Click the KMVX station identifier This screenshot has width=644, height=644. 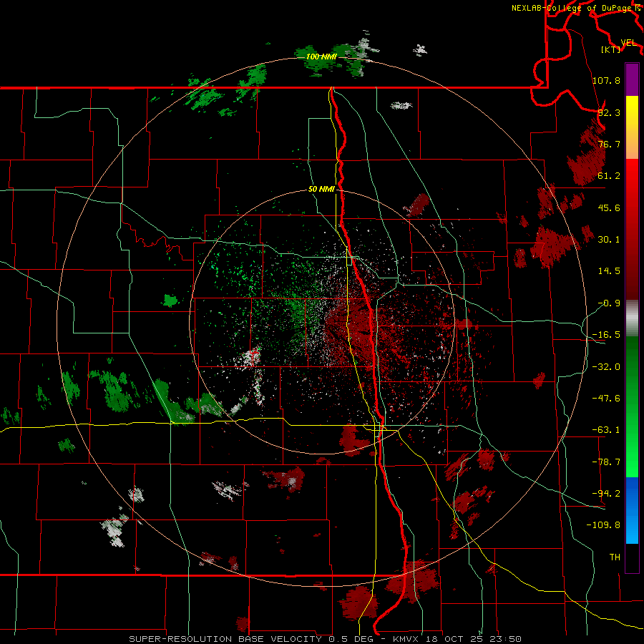[405, 639]
